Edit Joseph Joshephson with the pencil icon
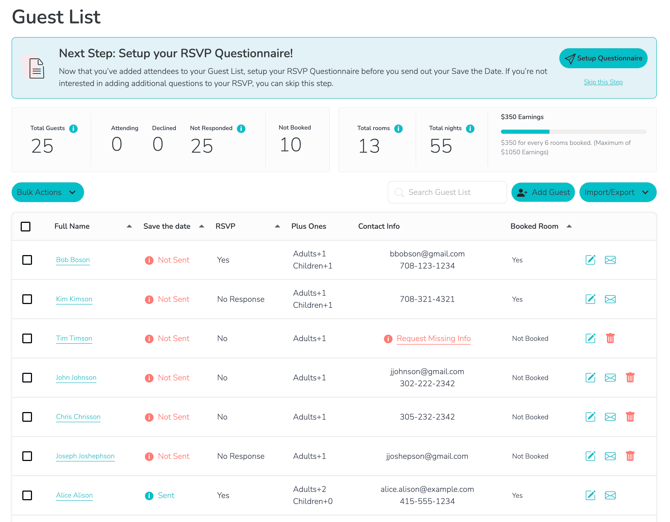 pyautogui.click(x=590, y=456)
